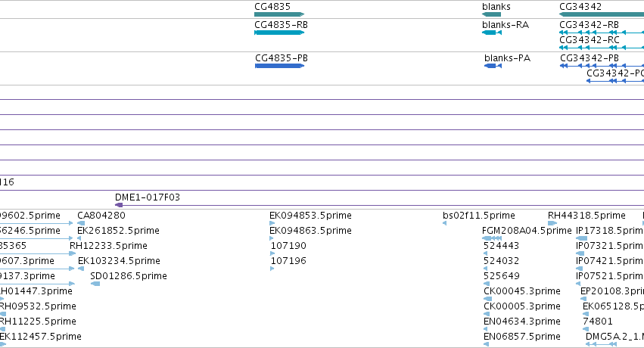Click the CG34342-PB protein feature
The image size is (644, 348).
click(602, 66)
